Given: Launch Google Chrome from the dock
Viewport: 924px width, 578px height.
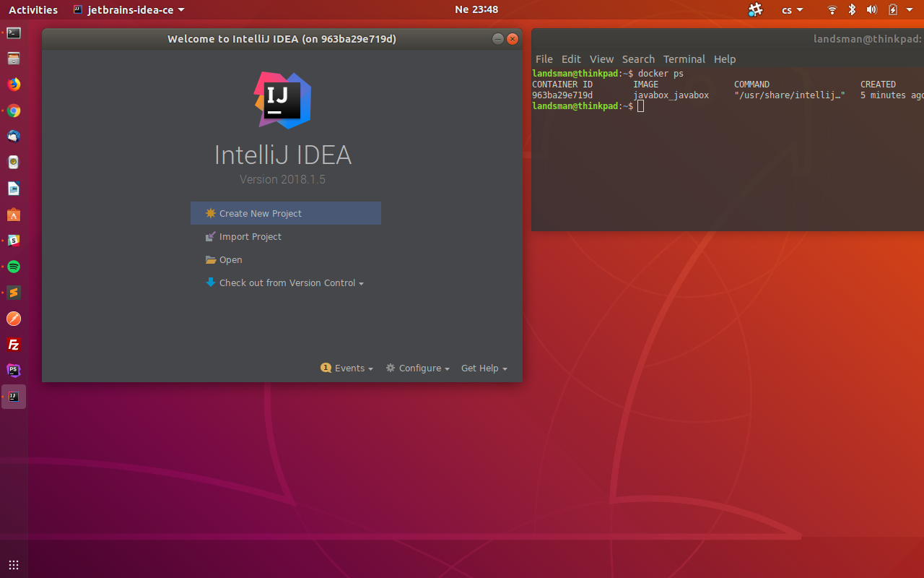Looking at the screenshot, I should pos(14,111).
